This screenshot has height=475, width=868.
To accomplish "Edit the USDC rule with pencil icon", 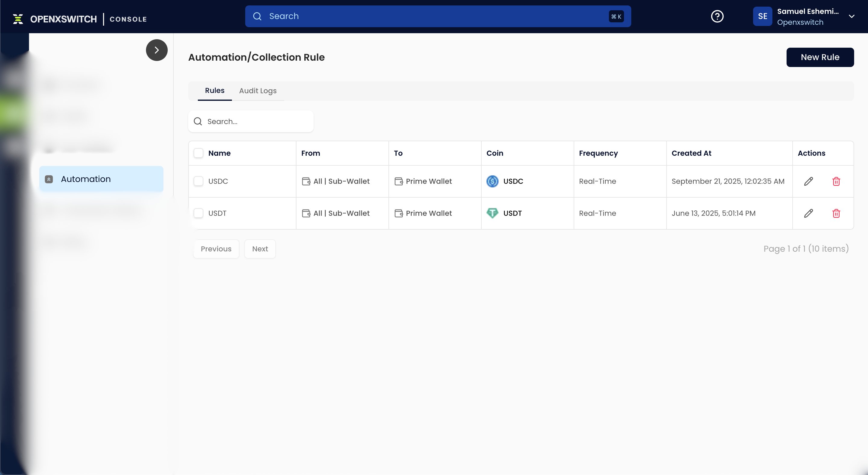I will 808,181.
